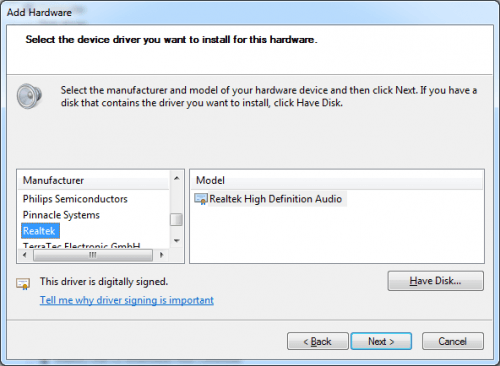The height and width of the screenshot is (366, 500).
Task: Click the Add Hardware title bar
Action: click(x=250, y=12)
